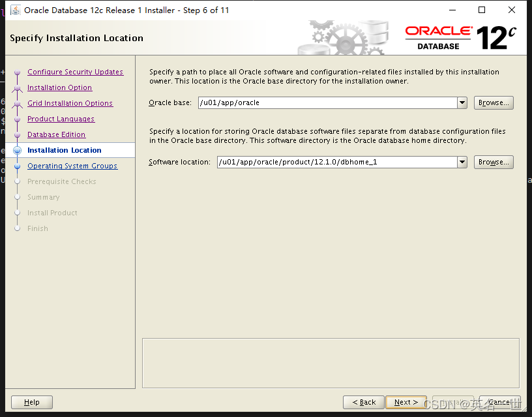The height and width of the screenshot is (417, 532).
Task: Click the 'Specify Installation Location' heading
Action: point(77,38)
